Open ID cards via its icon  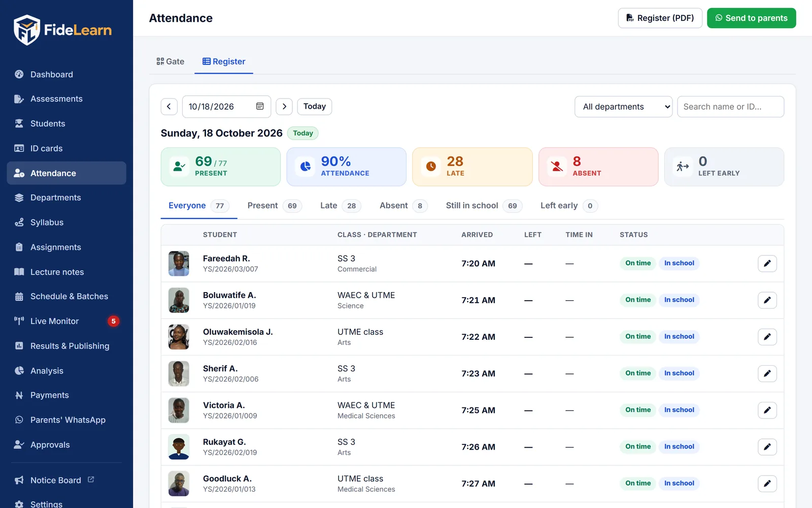point(19,148)
